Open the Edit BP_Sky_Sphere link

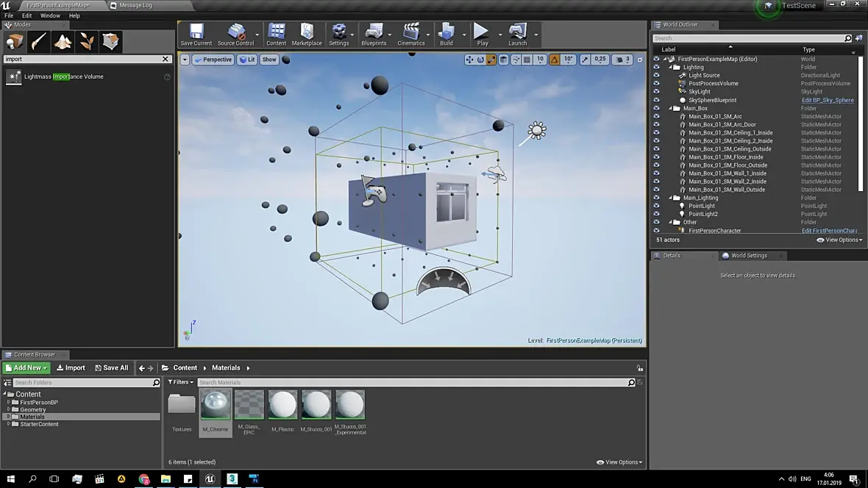pyautogui.click(x=828, y=100)
